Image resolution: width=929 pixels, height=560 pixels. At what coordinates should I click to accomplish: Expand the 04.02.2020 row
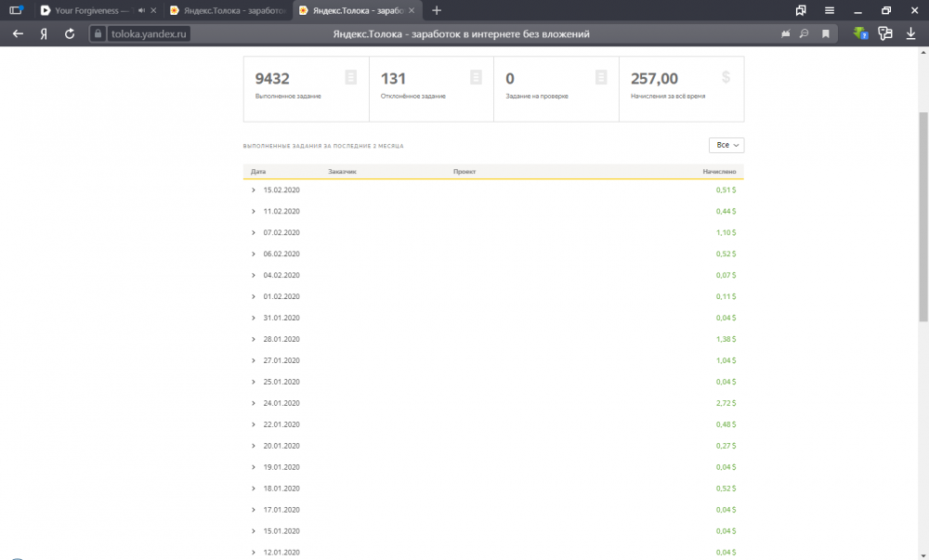(x=254, y=275)
